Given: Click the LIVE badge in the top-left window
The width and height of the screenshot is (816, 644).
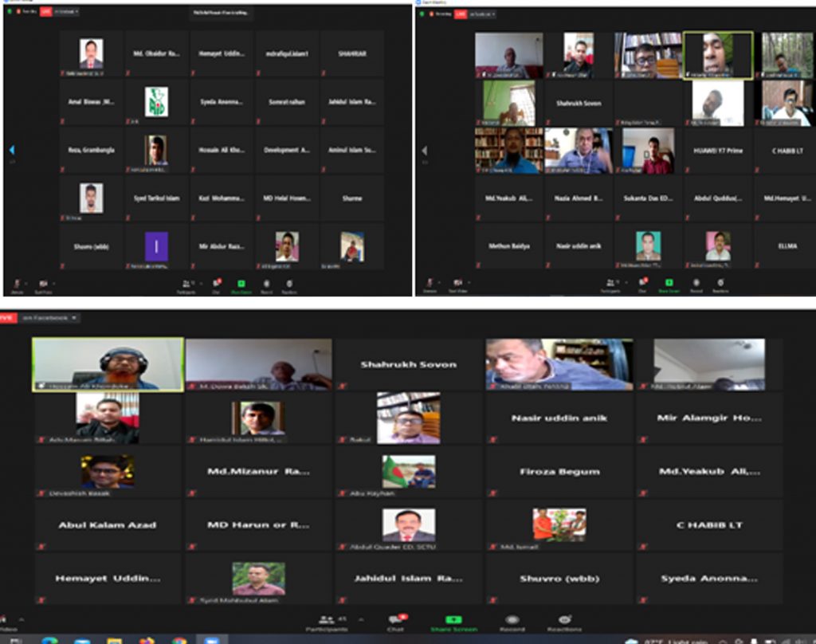Looking at the screenshot, I should [45, 11].
